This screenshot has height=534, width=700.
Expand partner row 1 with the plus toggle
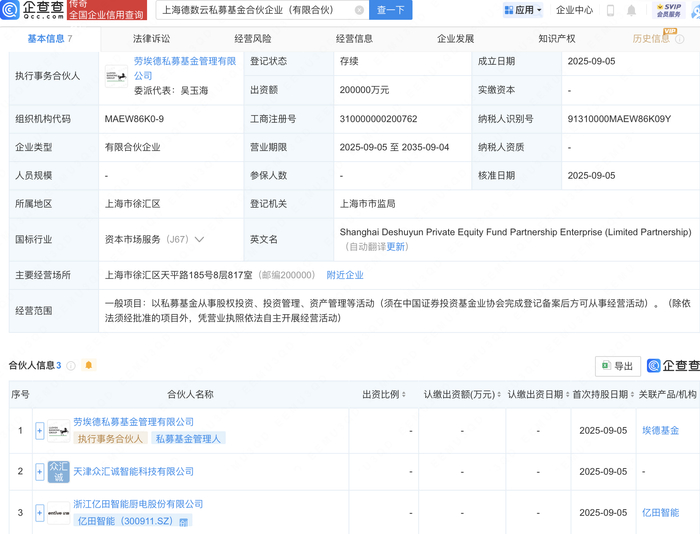pyautogui.click(x=40, y=430)
